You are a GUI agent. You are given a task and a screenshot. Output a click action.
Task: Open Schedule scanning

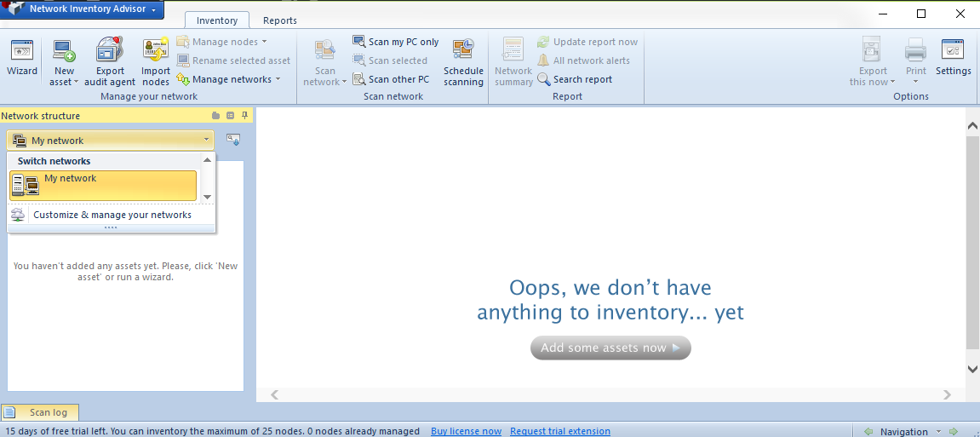(463, 61)
